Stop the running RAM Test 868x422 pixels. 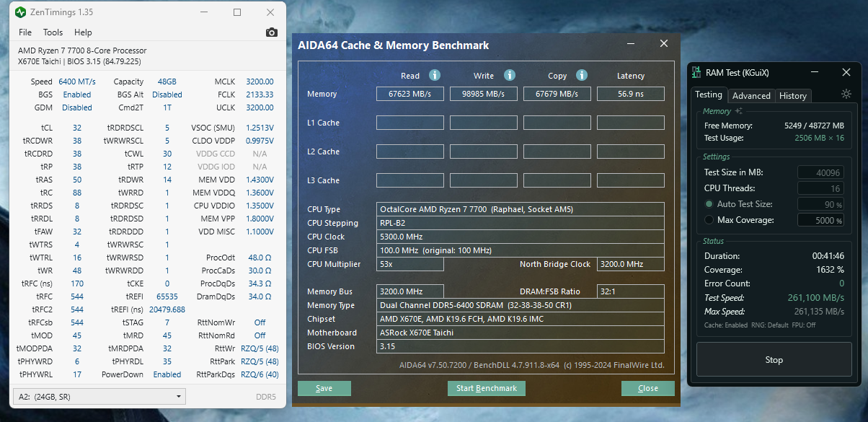click(x=774, y=360)
